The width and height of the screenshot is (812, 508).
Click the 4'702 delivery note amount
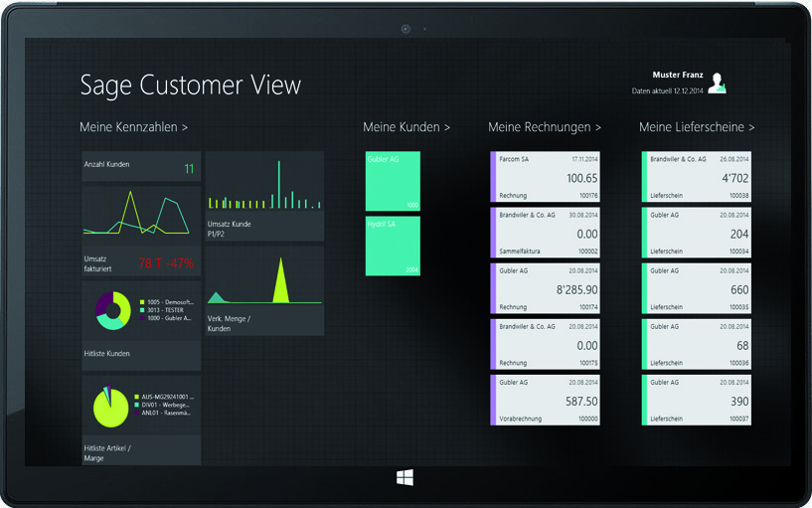point(735,178)
